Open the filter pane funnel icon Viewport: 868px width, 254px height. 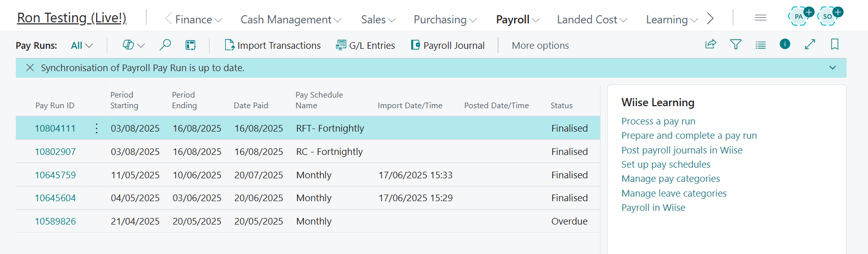tap(735, 45)
